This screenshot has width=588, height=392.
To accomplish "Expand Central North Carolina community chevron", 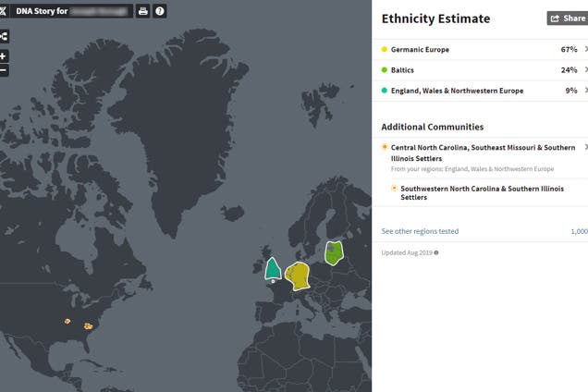I will tap(586, 147).
